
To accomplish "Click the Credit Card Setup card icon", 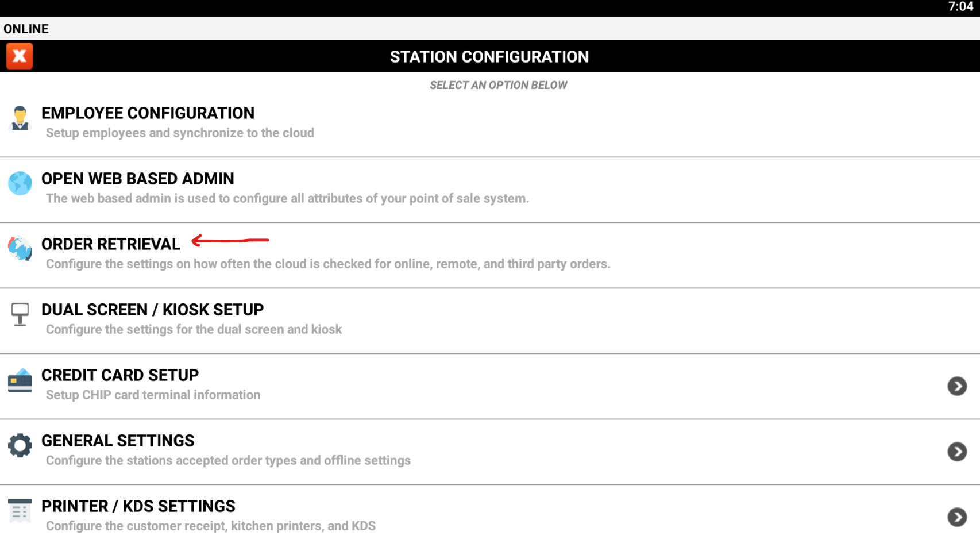I will point(20,380).
